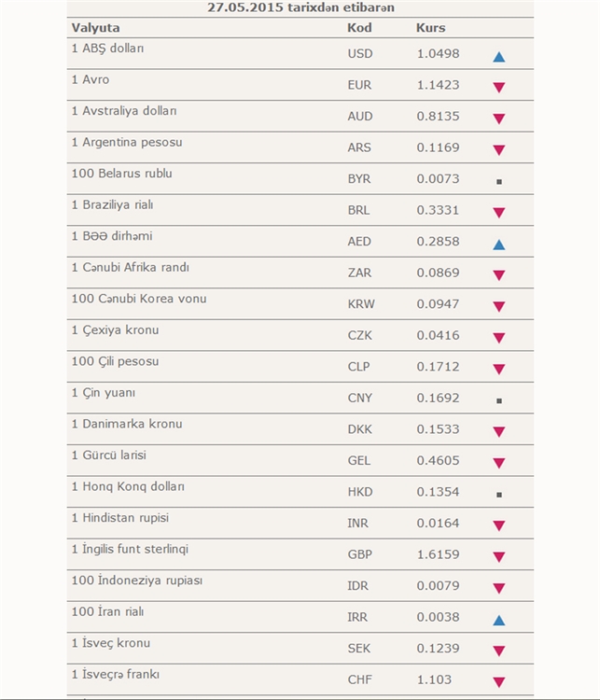Image resolution: width=600 pixels, height=700 pixels.
Task: Click the red down arrow for CHF
Action: pyautogui.click(x=498, y=681)
